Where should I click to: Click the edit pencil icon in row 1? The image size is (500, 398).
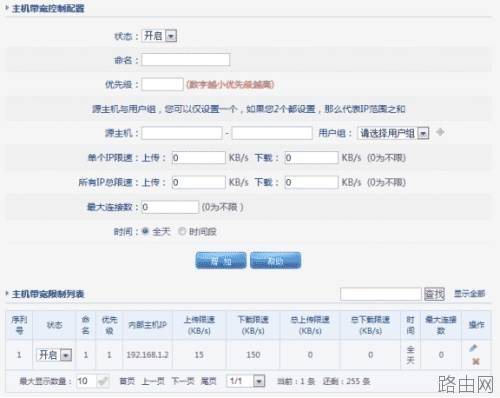473,348
